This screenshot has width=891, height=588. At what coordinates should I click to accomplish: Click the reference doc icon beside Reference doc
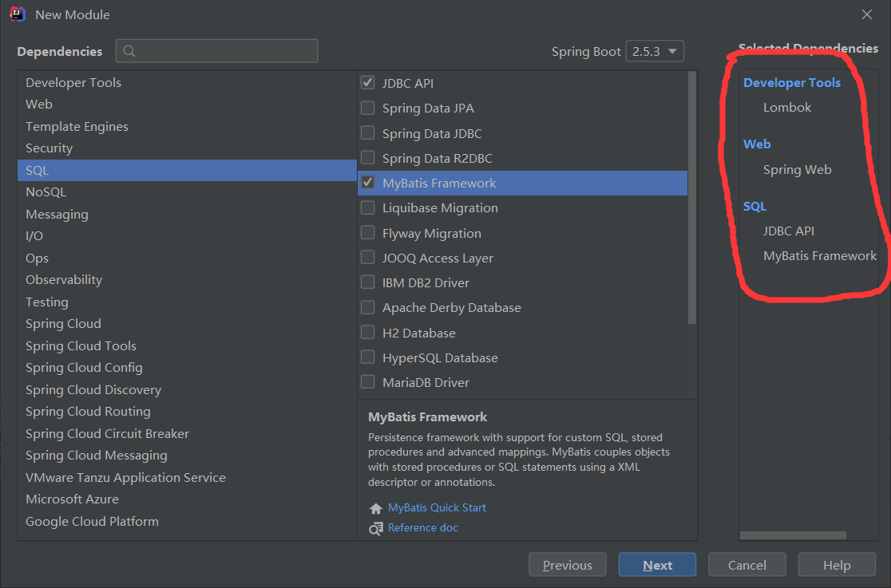[375, 528]
